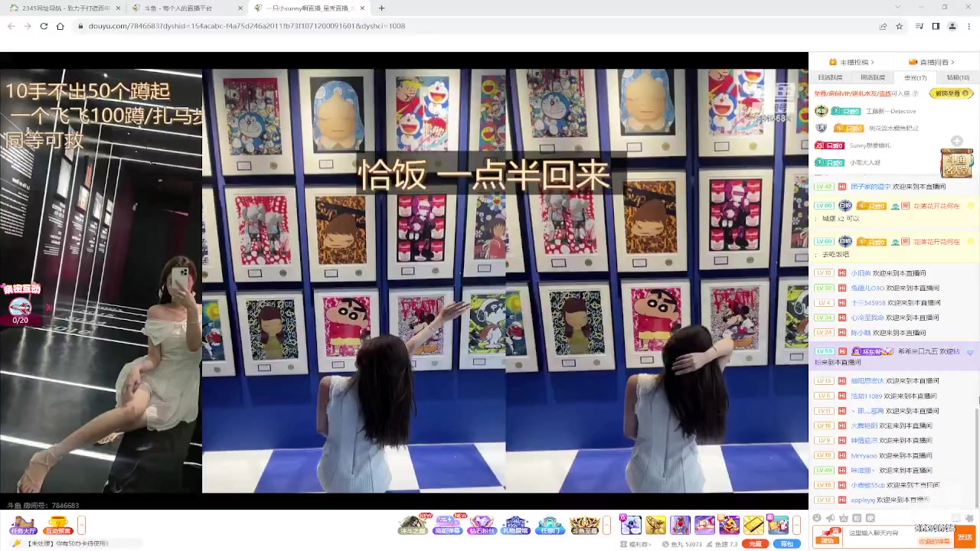Click the 未处理 50心卡 notification
Viewport: 980px width, 551px height.
click(68, 544)
